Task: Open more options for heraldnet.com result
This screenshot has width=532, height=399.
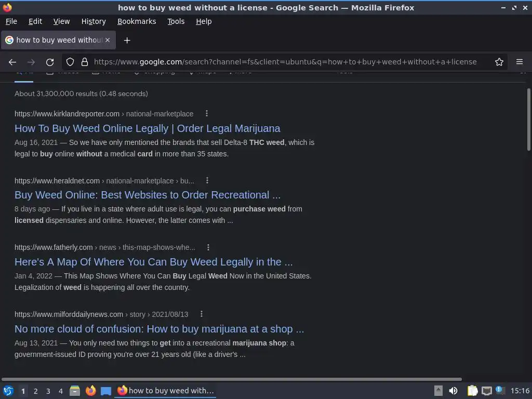Action: tap(207, 180)
